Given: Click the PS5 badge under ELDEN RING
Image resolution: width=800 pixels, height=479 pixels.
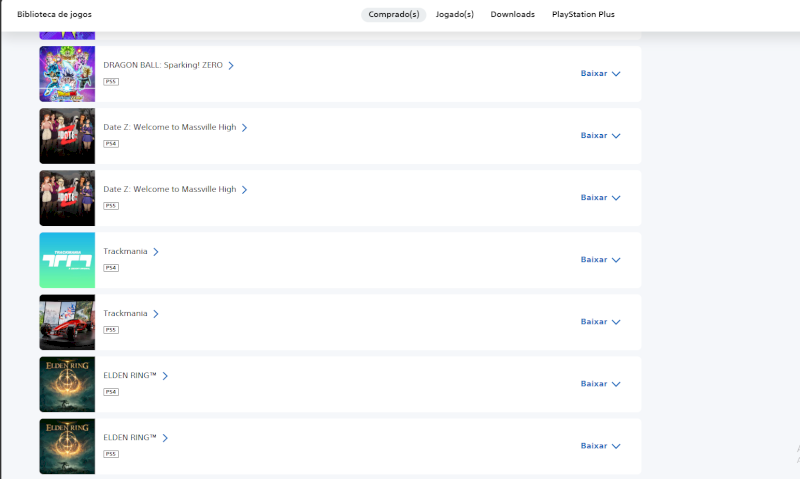Looking at the screenshot, I should pos(111,454).
